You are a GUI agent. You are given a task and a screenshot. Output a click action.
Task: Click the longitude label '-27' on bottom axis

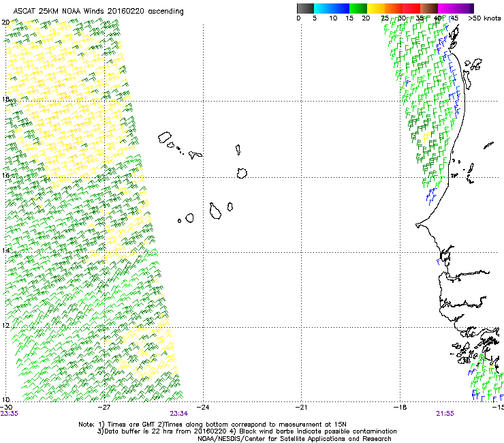point(104,407)
